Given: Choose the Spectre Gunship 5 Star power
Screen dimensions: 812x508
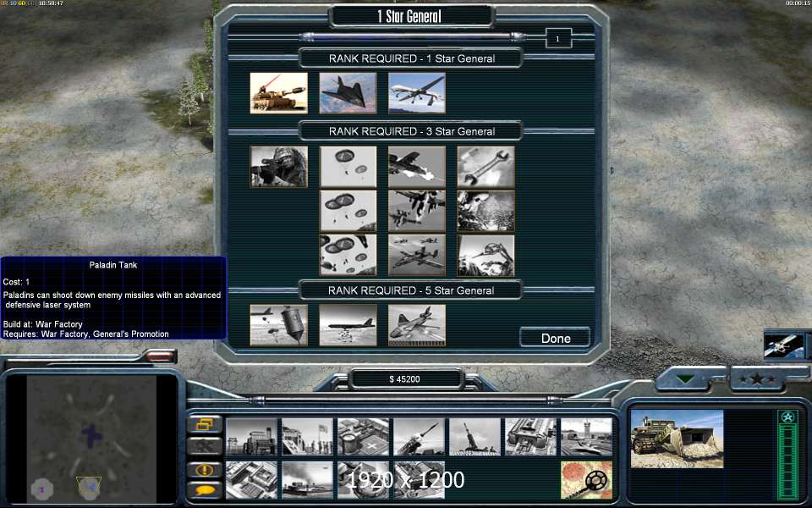Looking at the screenshot, I should (x=416, y=325).
